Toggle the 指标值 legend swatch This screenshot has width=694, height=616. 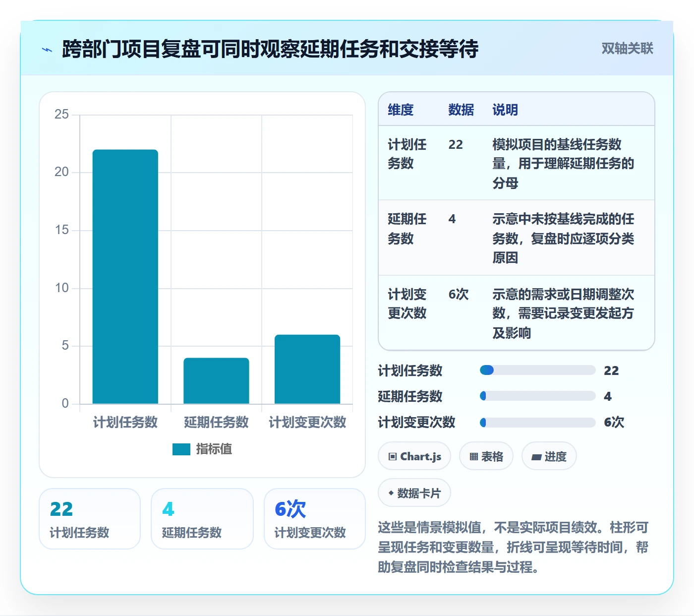(x=181, y=449)
